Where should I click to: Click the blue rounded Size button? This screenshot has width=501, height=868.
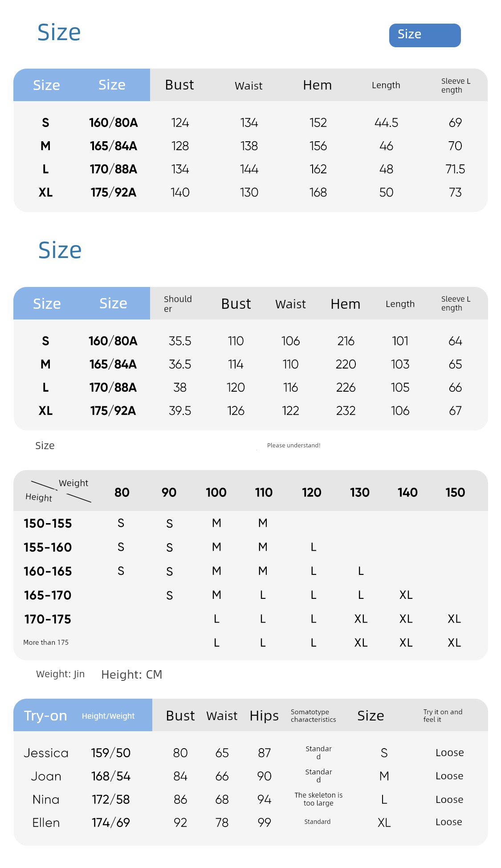pos(424,35)
